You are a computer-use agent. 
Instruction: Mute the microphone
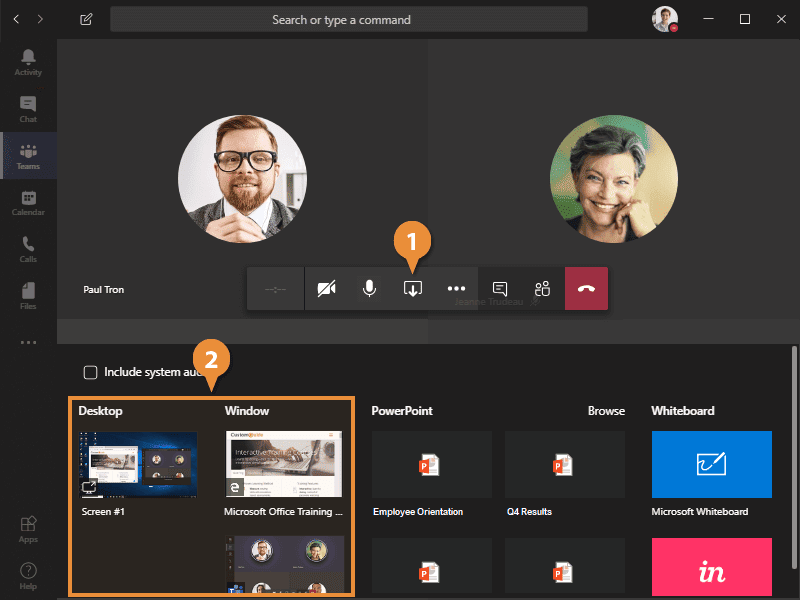click(369, 289)
